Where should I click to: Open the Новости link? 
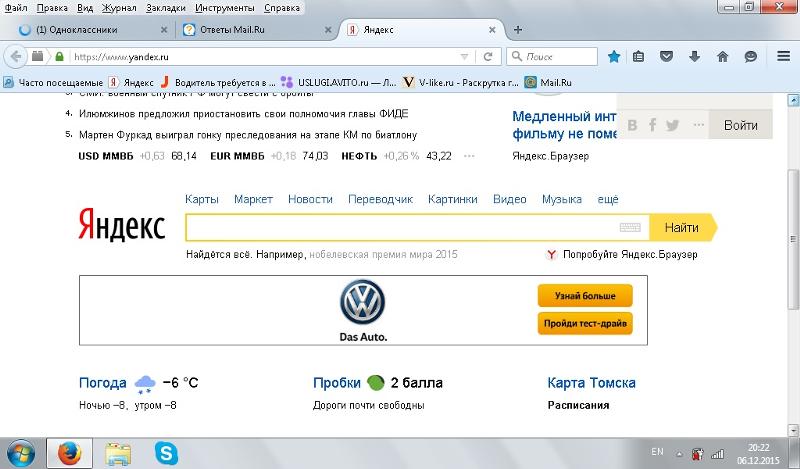310,199
